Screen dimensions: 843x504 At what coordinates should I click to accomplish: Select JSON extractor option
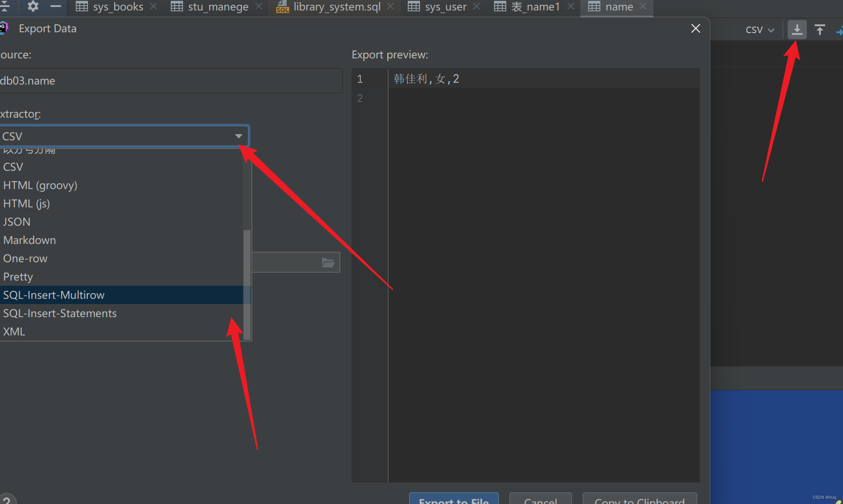(x=121, y=222)
